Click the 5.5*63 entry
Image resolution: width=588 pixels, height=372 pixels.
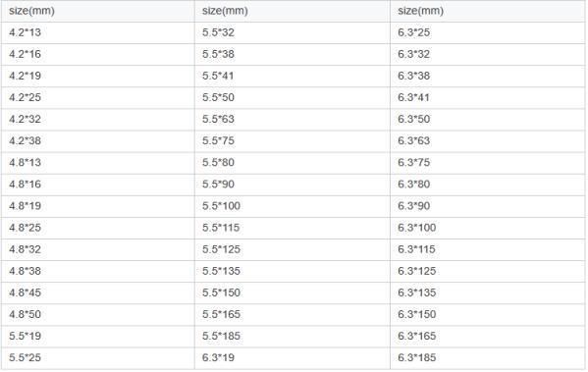pyautogui.click(x=293, y=119)
